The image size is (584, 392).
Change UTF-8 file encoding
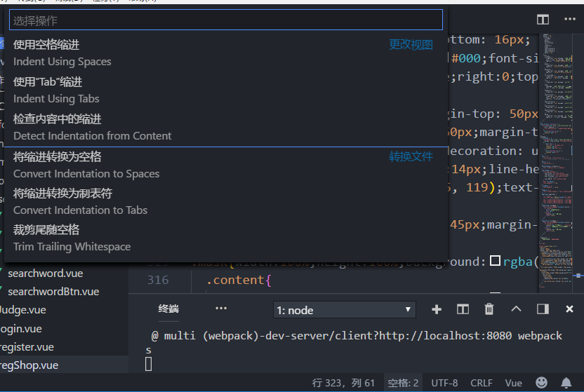pos(444,383)
